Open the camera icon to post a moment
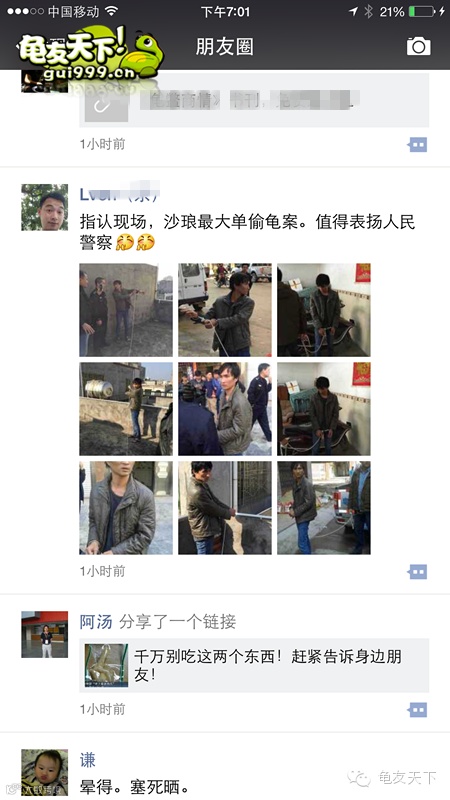This screenshot has width=450, height=800. [418, 46]
